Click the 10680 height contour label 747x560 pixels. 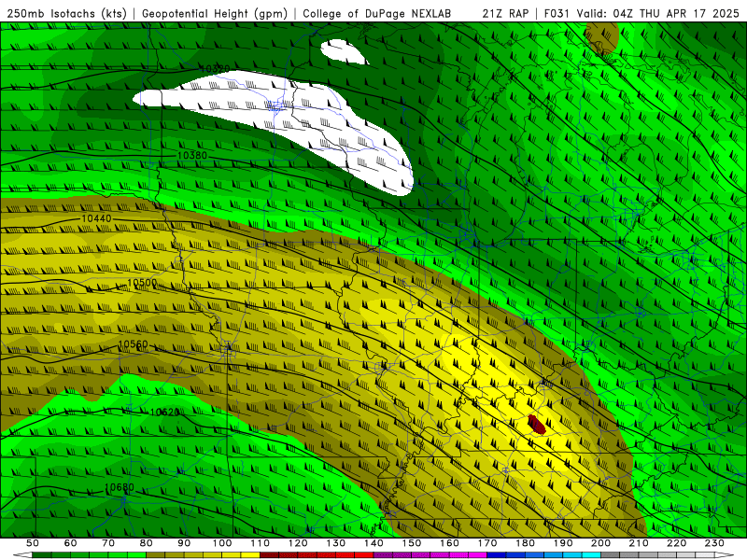(x=120, y=487)
